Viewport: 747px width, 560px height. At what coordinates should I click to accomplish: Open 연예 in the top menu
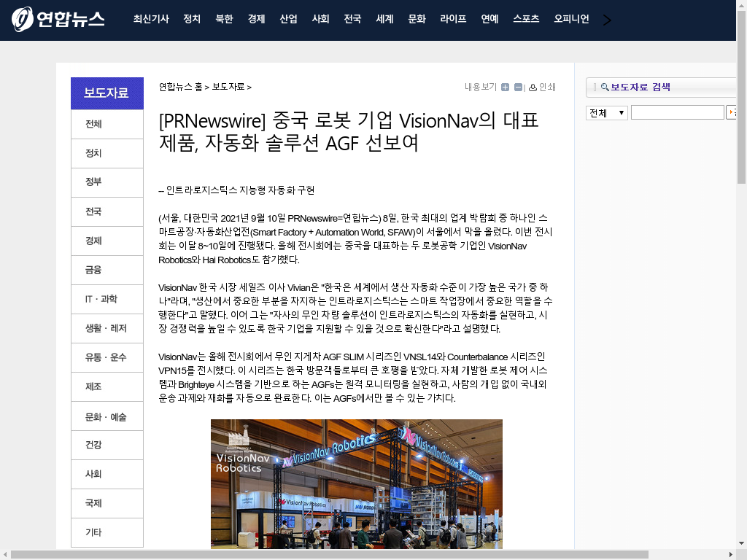point(489,19)
